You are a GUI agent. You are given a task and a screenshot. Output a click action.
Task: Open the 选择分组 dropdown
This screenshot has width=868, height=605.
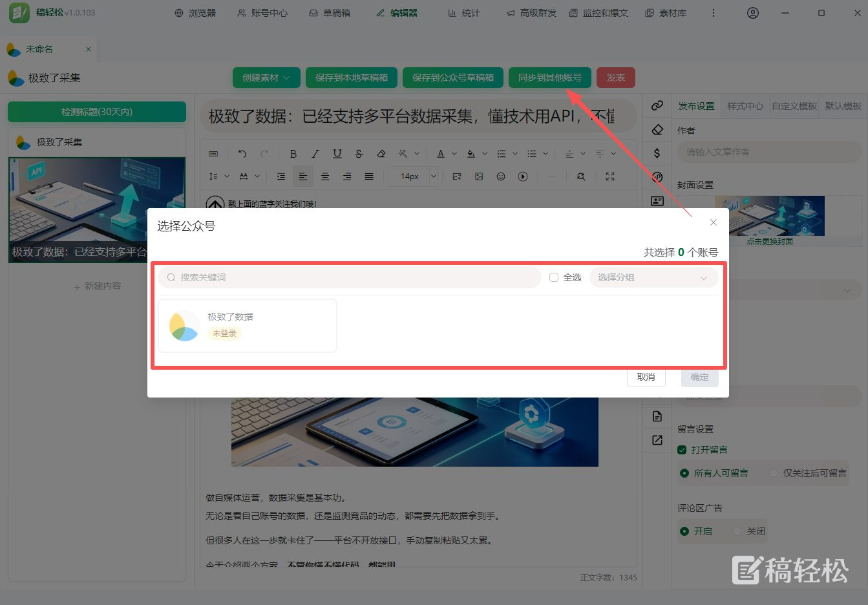click(653, 277)
